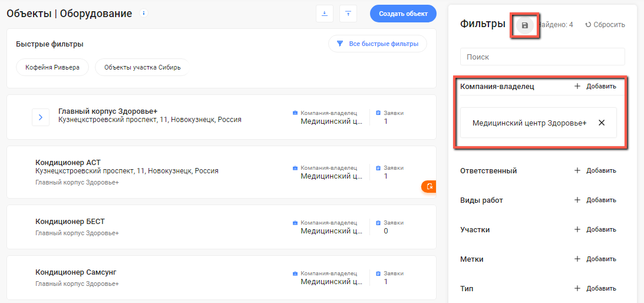Click the plus icon next to Виды работ
Screen dimensions: 644x303
(x=577, y=200)
